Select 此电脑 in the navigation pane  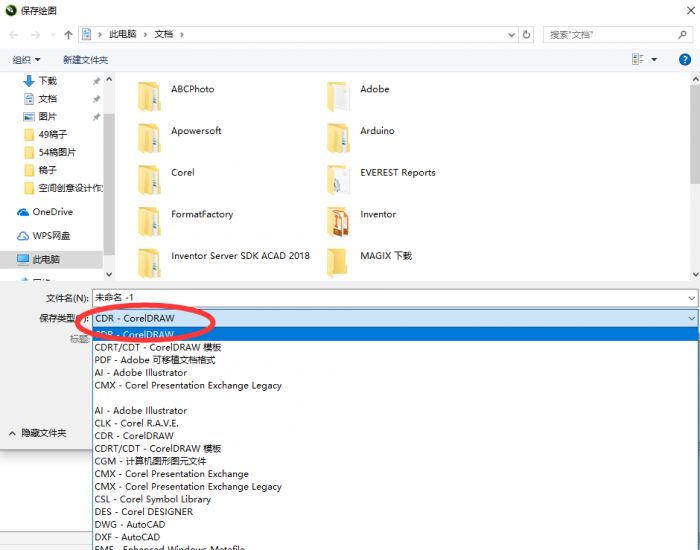point(46,259)
